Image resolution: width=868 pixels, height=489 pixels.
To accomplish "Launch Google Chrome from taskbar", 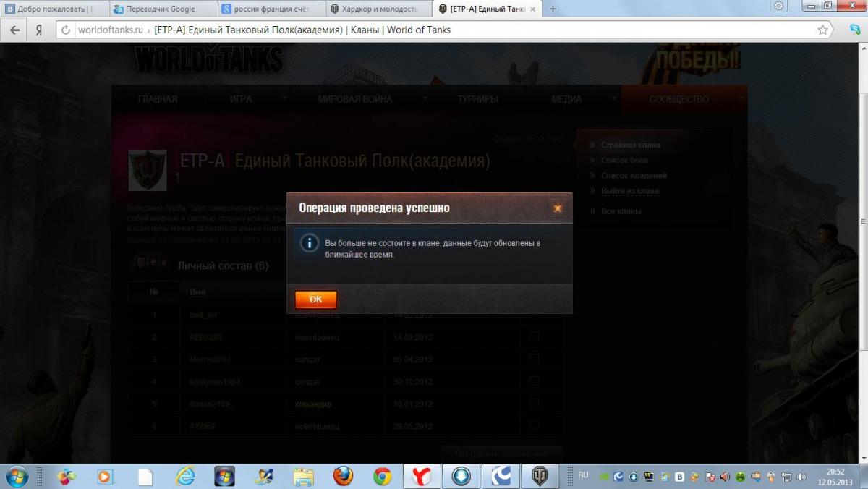I will pyautogui.click(x=382, y=476).
